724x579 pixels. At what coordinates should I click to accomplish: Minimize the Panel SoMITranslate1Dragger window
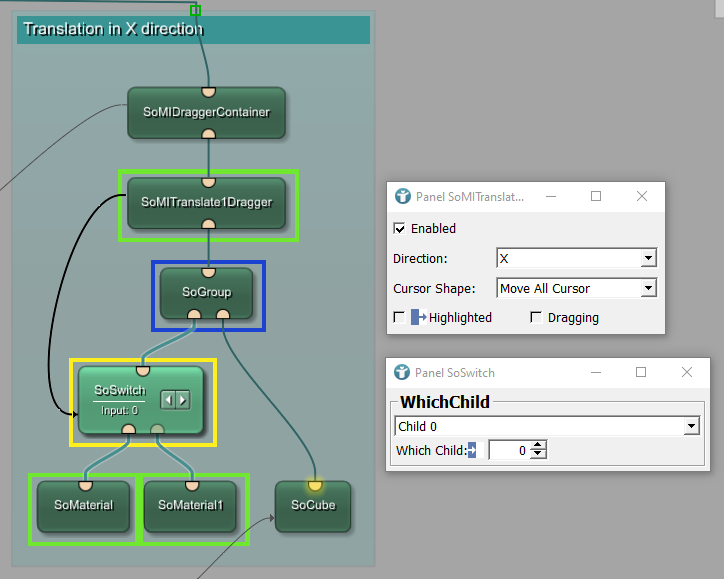(550, 197)
